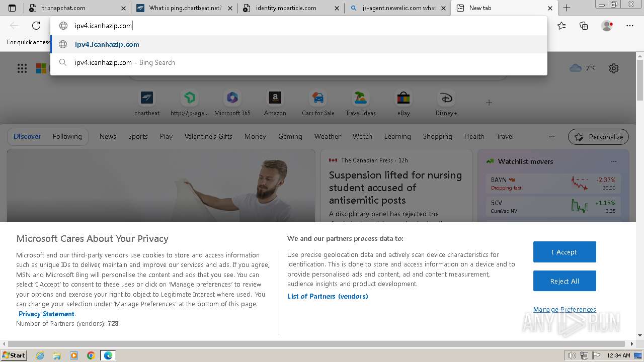Open the Favorites star icon
Image resolution: width=644 pixels, height=362 pixels.
pyautogui.click(x=561, y=26)
